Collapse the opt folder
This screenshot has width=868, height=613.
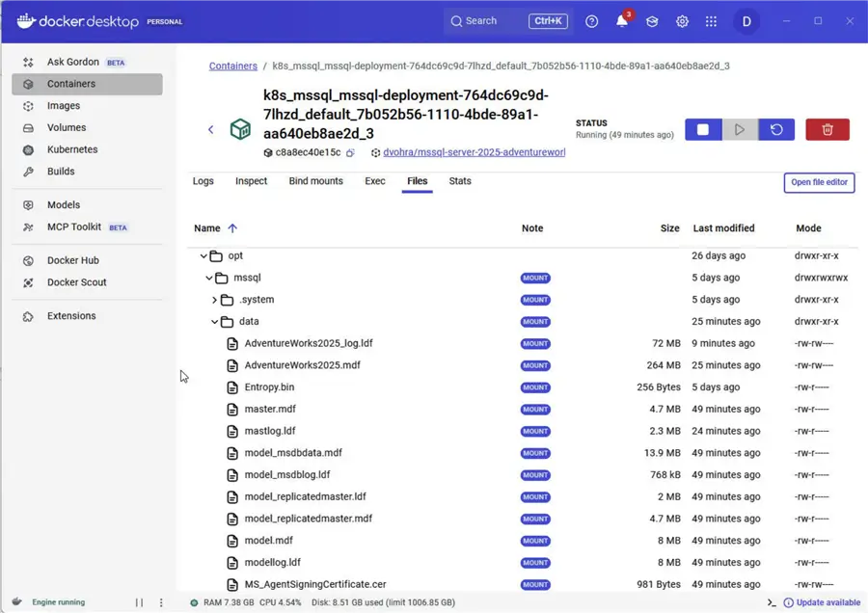(203, 255)
